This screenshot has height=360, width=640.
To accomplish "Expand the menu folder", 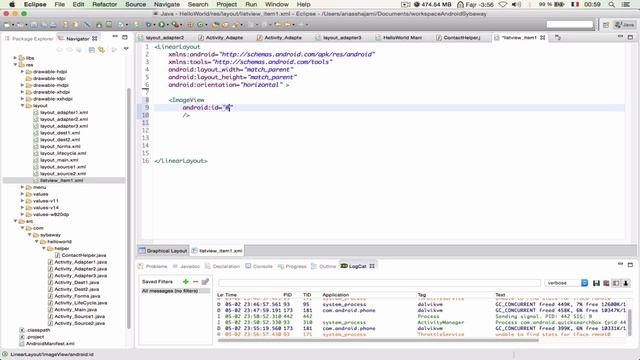I will tap(22, 187).
